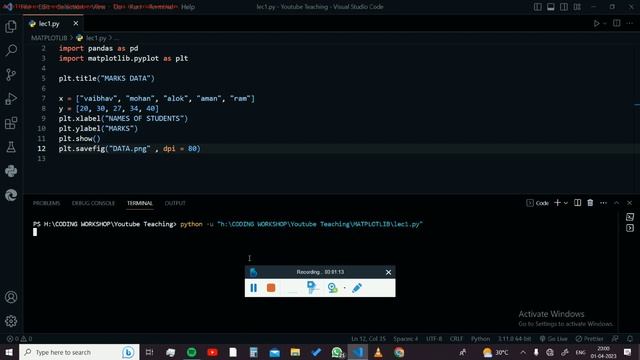This screenshot has width=640, height=360.
Task: Select the lec1.py editor tab
Action: click(49, 24)
